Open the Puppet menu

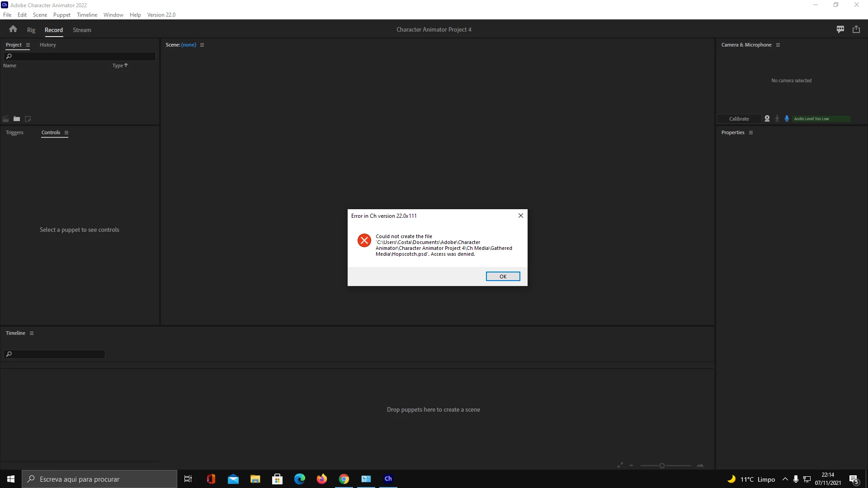(x=61, y=15)
